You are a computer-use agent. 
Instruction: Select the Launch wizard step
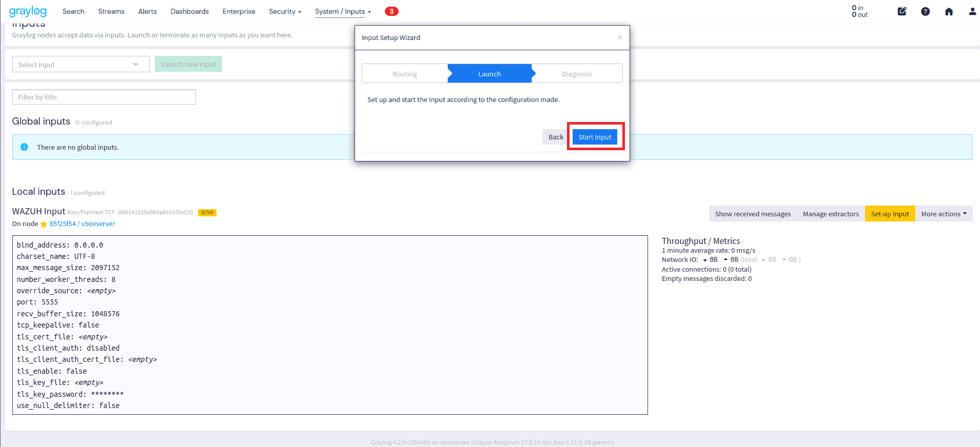tap(489, 74)
